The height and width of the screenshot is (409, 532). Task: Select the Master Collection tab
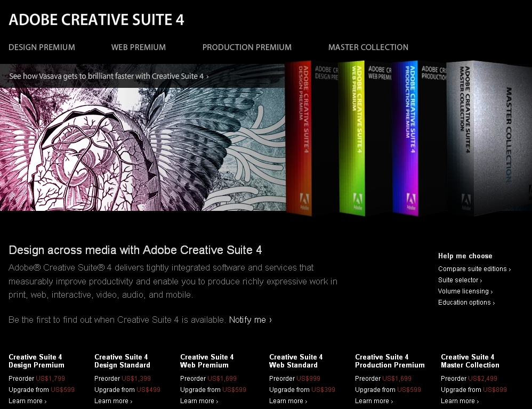click(x=368, y=47)
